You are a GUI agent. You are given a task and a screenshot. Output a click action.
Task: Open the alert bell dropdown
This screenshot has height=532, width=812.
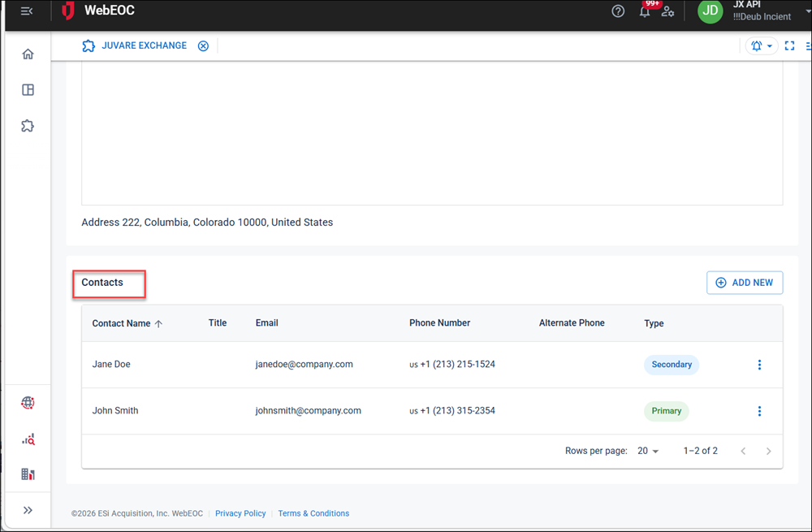click(762, 46)
